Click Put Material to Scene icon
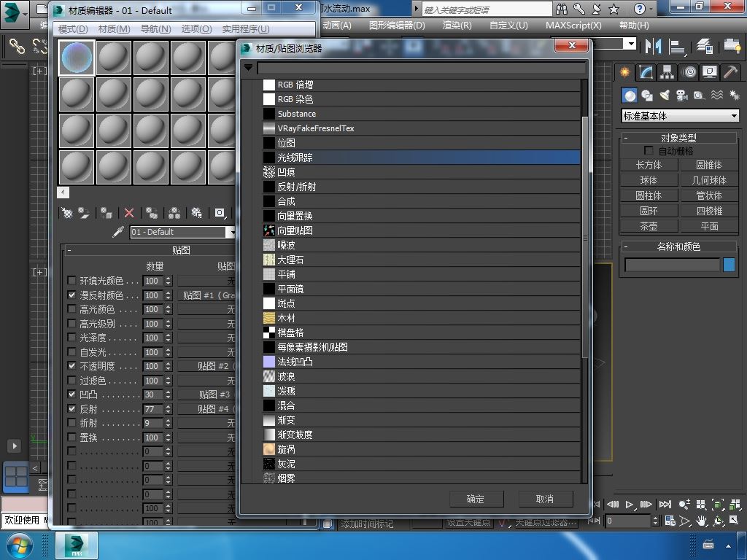 click(x=85, y=213)
